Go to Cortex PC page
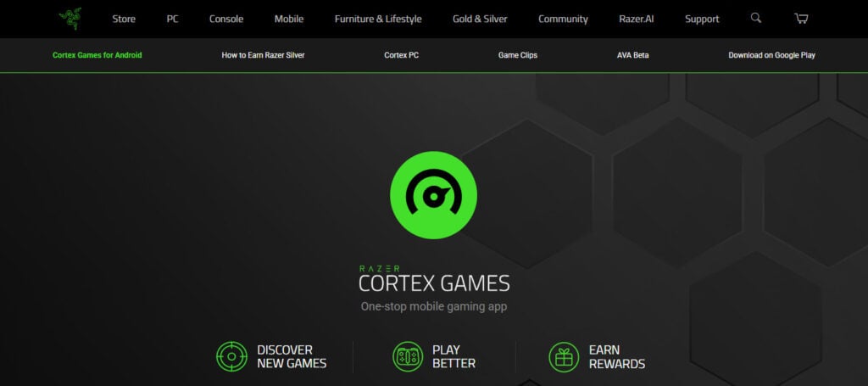Screen dimensions: 868x386 pyautogui.click(x=401, y=55)
